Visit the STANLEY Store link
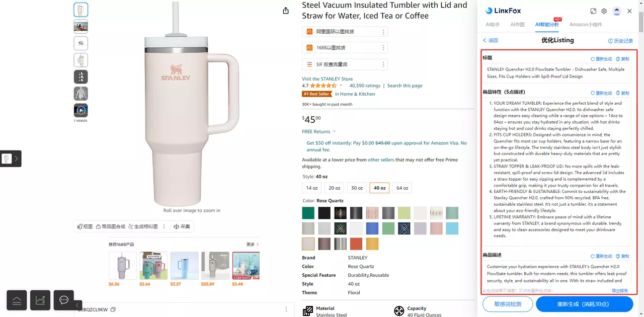644x317 pixels. pos(327,78)
